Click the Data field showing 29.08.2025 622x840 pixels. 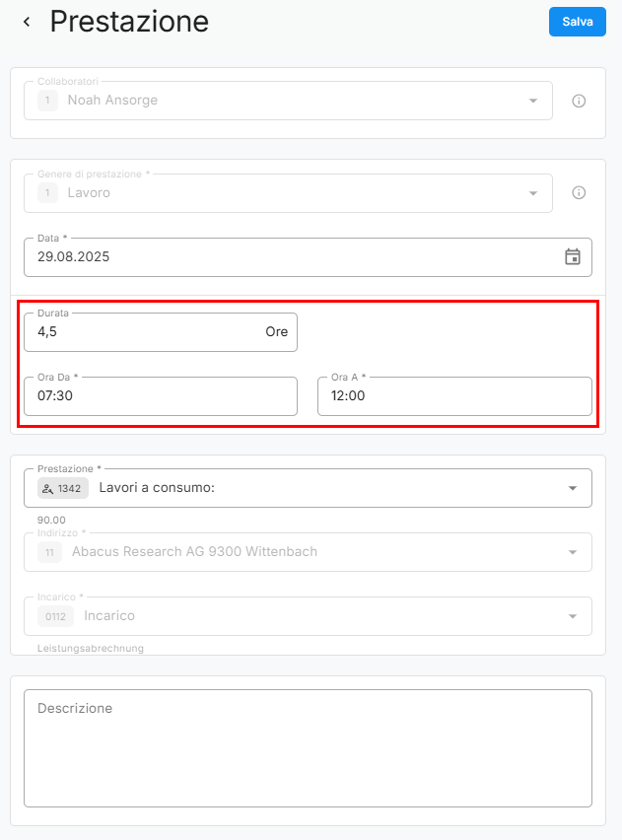(x=286, y=256)
